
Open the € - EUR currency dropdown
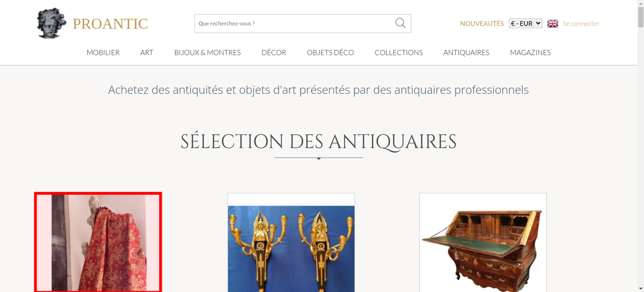tap(525, 23)
